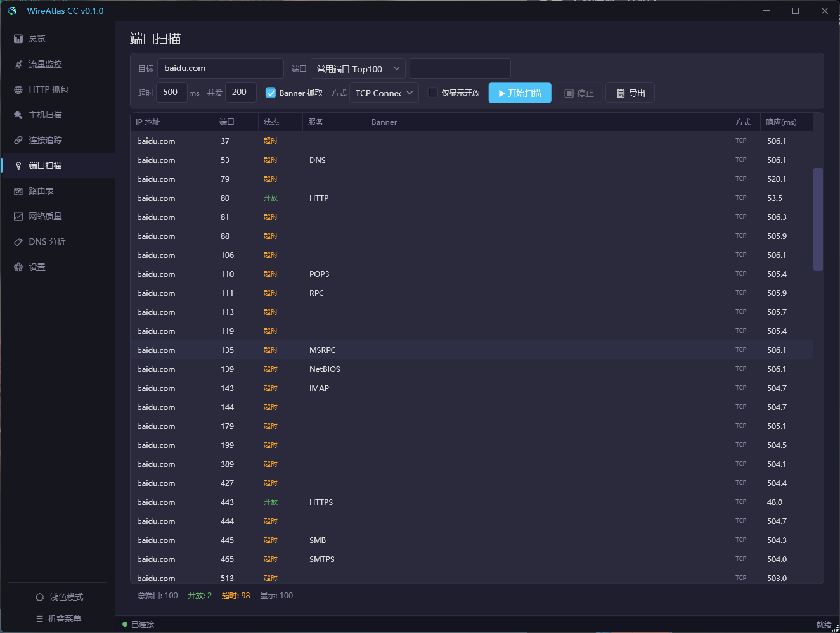This screenshot has width=840, height=633.
Task: Open the 常用端口 Top100 port dropdown
Action: click(358, 68)
